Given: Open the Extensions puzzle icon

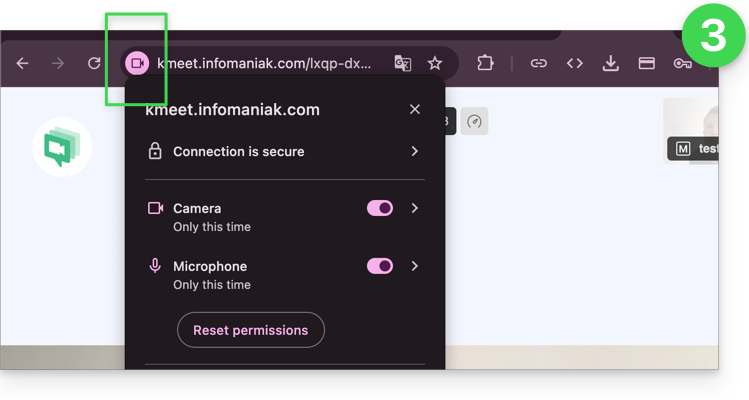Looking at the screenshot, I should pyautogui.click(x=485, y=63).
